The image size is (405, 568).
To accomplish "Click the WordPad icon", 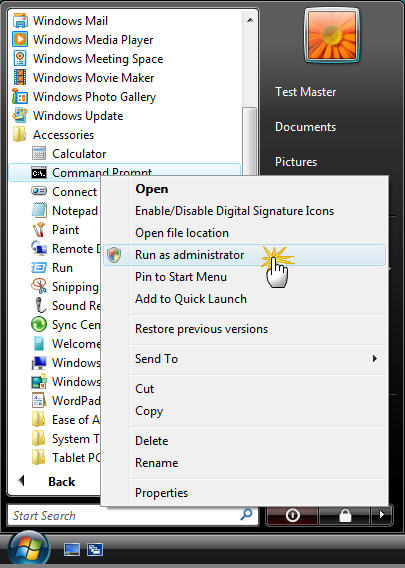I will coord(39,400).
